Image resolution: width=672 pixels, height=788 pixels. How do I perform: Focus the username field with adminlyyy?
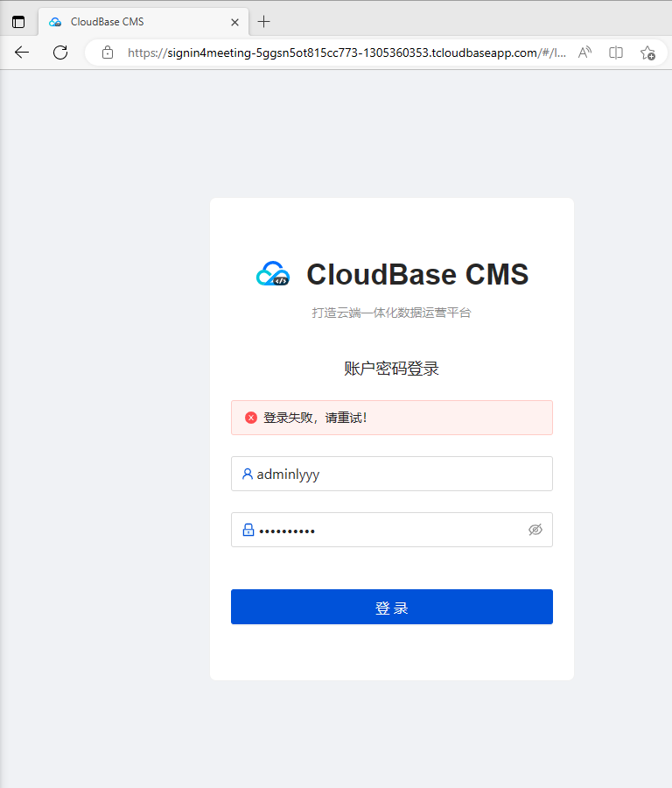pos(392,474)
